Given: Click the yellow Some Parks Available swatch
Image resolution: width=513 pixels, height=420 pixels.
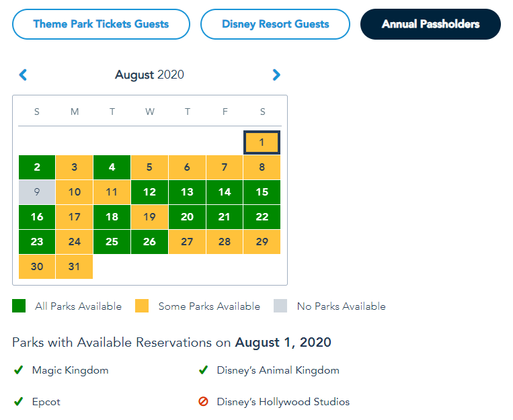Looking at the screenshot, I should coord(142,306).
